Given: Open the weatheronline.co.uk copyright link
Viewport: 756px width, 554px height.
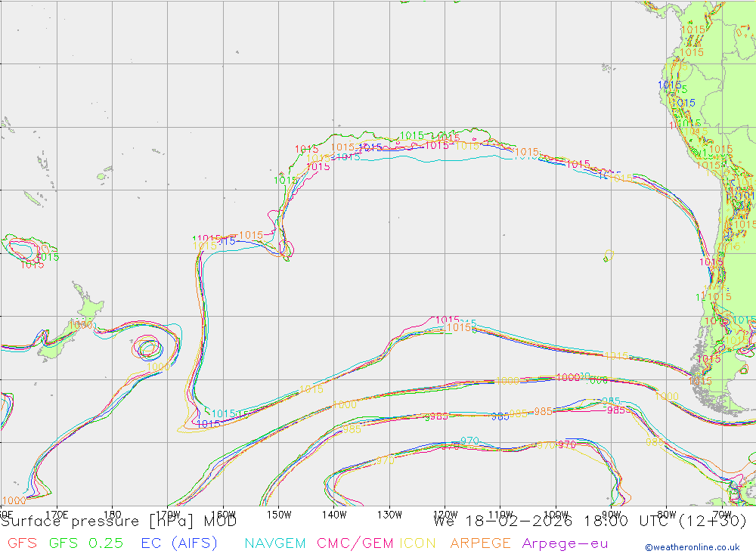Looking at the screenshot, I should [x=692, y=547].
